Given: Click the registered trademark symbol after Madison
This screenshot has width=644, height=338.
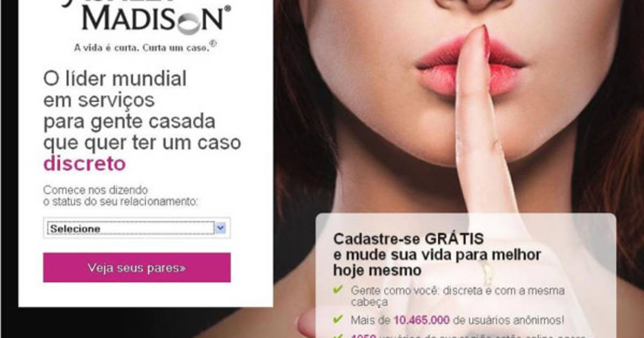Looking at the screenshot, I should click(x=227, y=9).
